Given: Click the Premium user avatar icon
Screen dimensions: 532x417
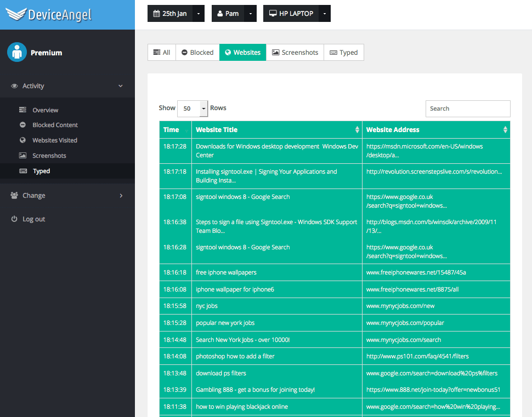Looking at the screenshot, I should [17, 52].
